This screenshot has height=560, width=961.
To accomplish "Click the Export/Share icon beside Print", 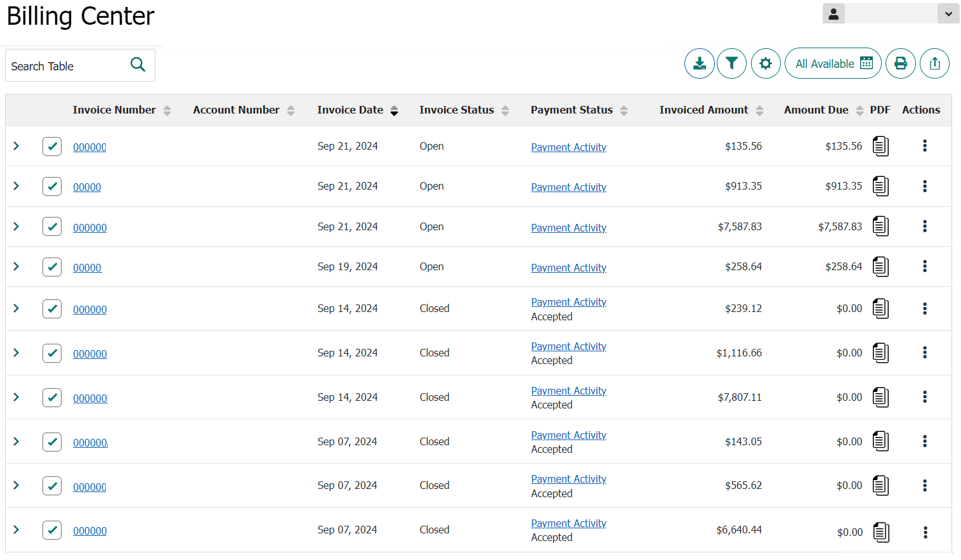I will (x=934, y=63).
